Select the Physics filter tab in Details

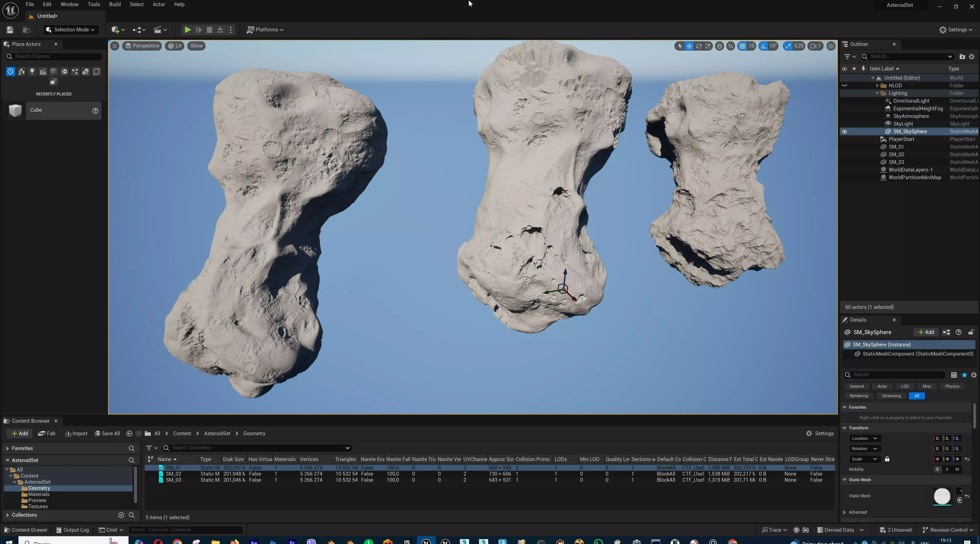[952, 386]
